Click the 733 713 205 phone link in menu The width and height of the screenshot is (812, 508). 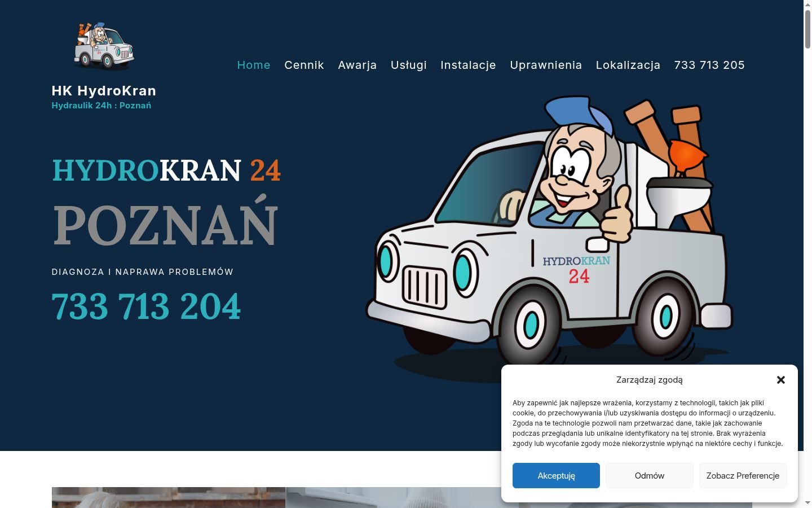[x=709, y=65]
